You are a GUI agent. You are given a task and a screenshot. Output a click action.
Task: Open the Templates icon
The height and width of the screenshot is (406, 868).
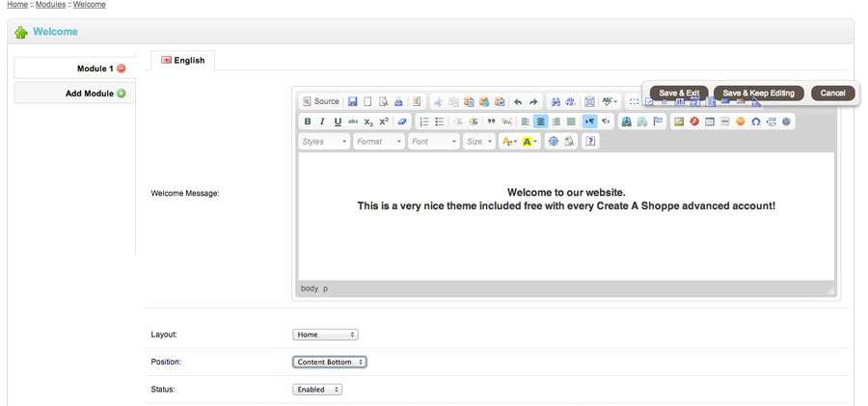417,102
